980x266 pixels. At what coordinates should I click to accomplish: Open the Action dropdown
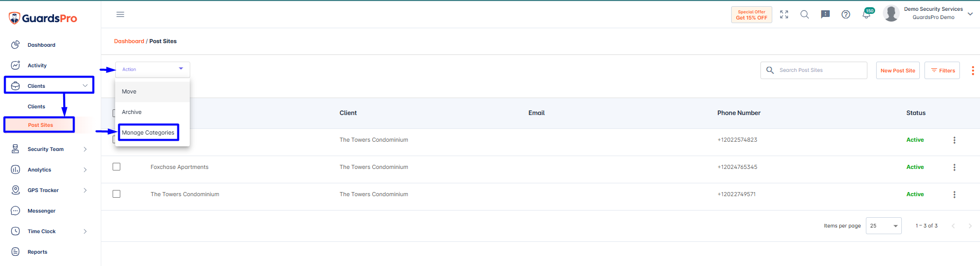pyautogui.click(x=153, y=69)
